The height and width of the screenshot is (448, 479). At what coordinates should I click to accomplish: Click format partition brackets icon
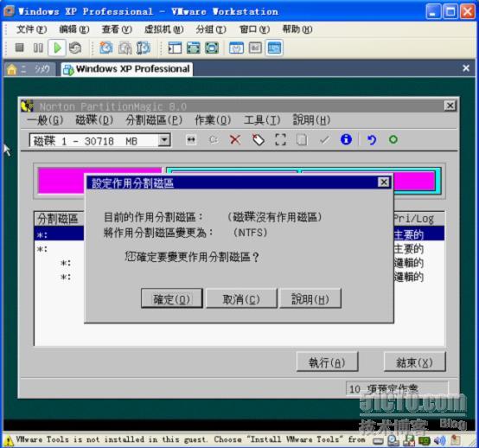[280, 139]
